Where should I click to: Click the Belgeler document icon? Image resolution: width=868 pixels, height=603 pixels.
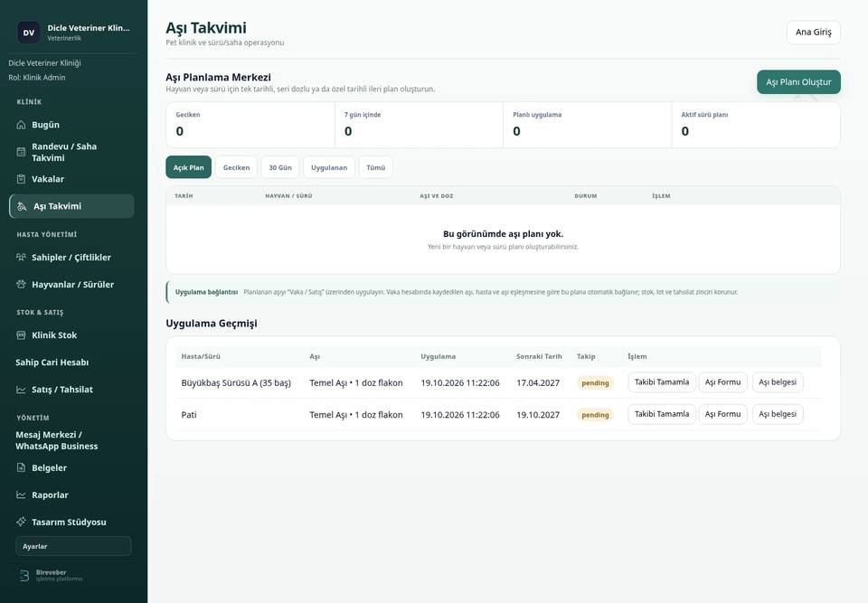tap(21, 467)
